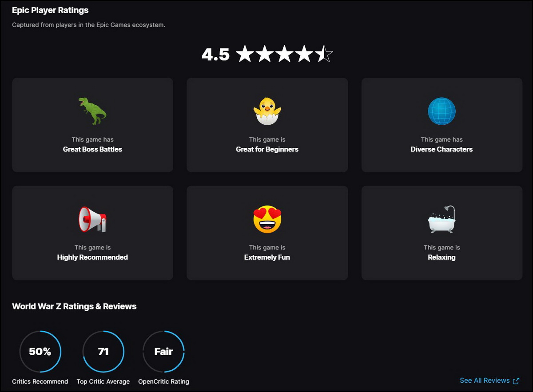Click the star rating row beside 4.5
This screenshot has height=392, width=533.
point(284,54)
